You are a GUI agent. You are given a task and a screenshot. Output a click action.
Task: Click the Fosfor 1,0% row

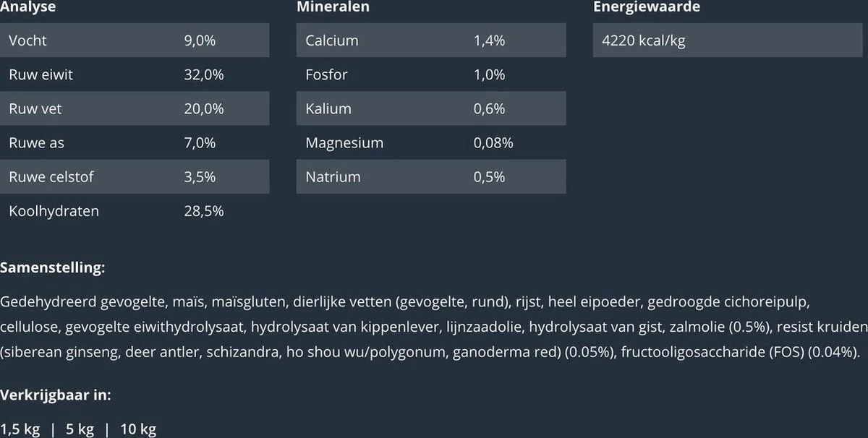pyautogui.click(x=431, y=74)
